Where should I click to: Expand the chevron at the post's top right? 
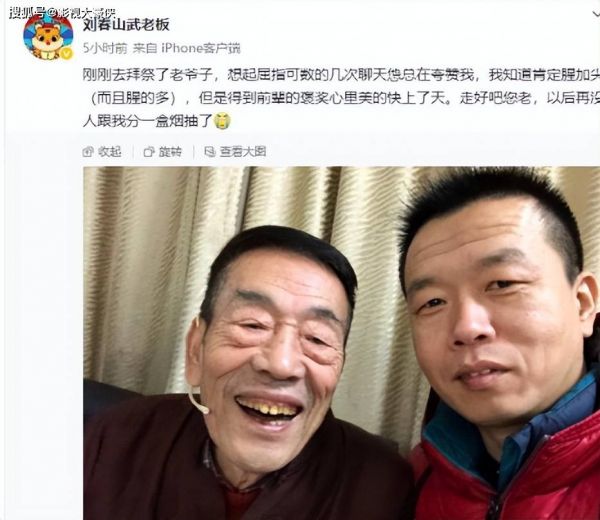(596, 14)
